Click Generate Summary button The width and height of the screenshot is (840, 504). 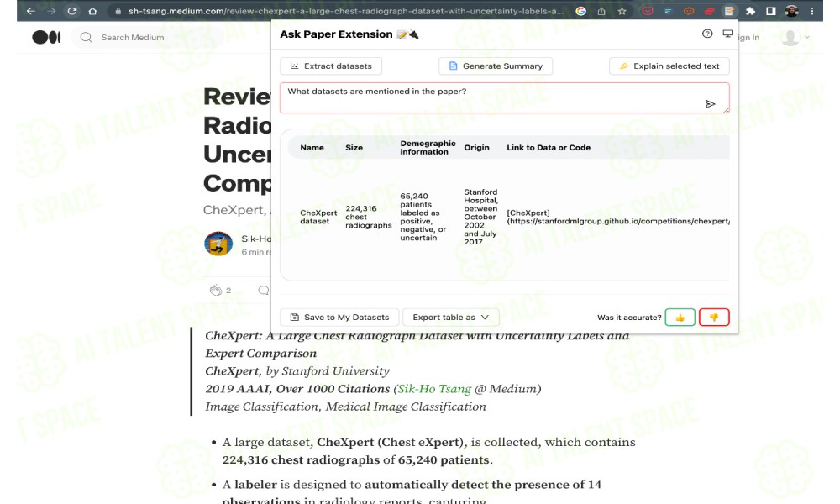pos(496,66)
